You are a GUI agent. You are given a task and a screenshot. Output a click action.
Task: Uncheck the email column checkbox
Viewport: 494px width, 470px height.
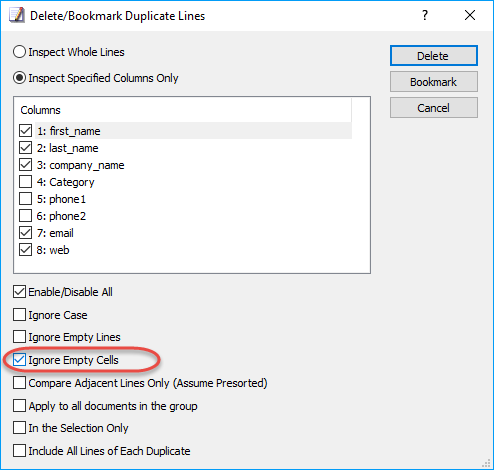26,233
